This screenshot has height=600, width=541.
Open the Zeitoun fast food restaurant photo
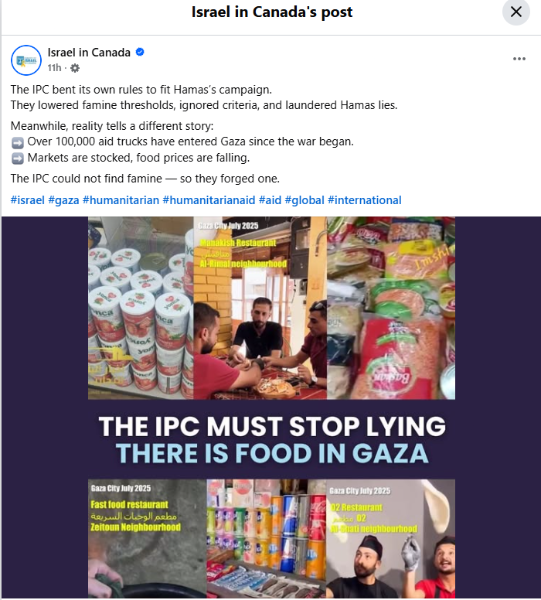pyautogui.click(x=147, y=538)
